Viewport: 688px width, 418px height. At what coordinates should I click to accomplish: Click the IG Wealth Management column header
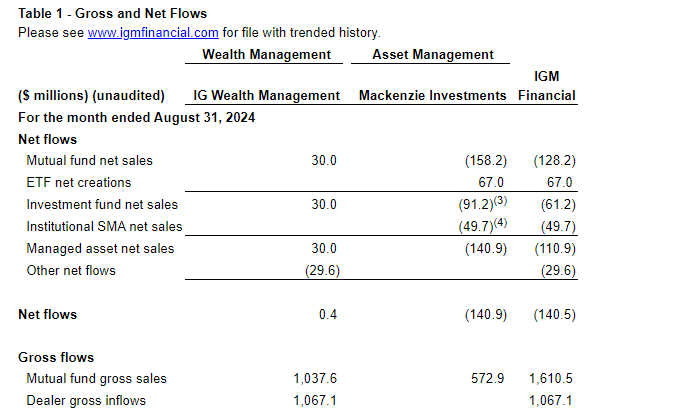coord(267,96)
